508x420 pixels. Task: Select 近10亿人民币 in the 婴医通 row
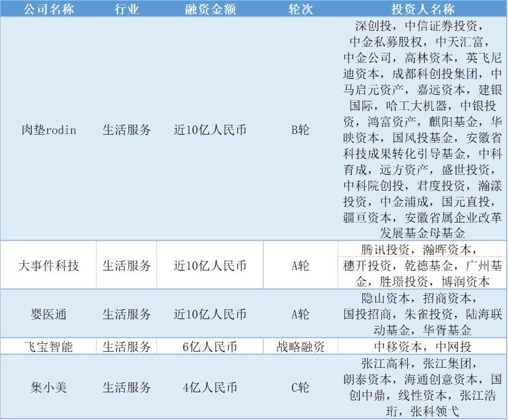point(210,314)
